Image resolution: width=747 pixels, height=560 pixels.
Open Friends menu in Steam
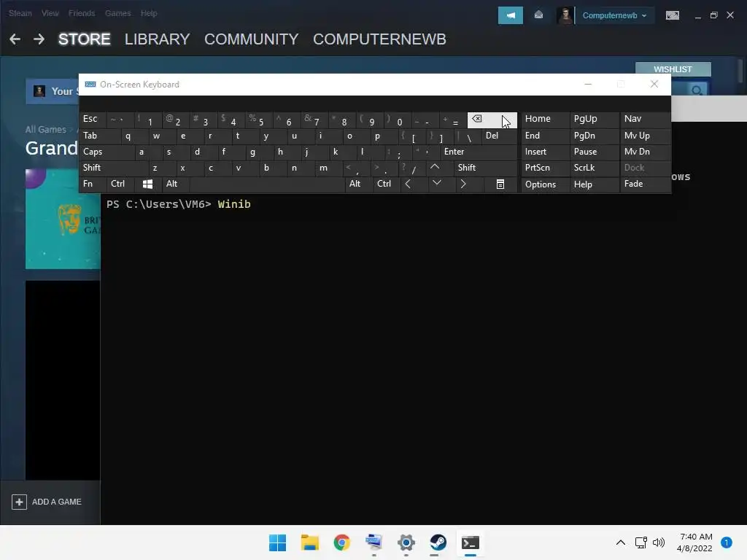click(82, 13)
